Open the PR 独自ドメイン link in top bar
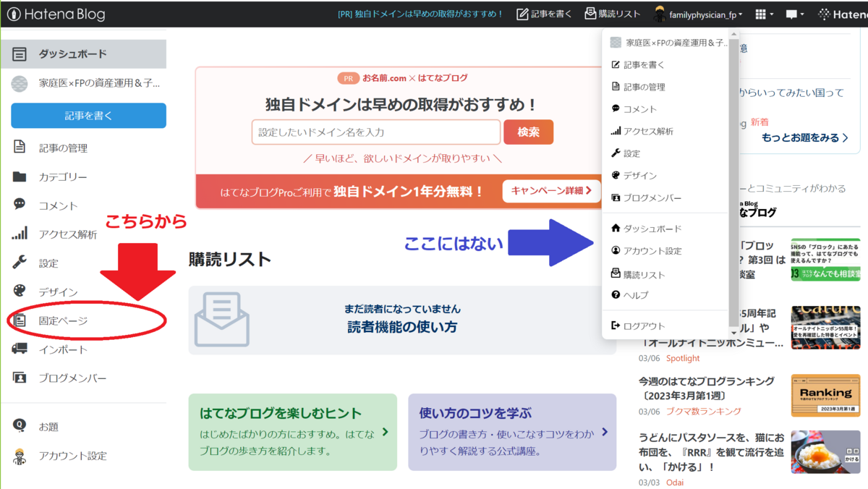 [421, 14]
